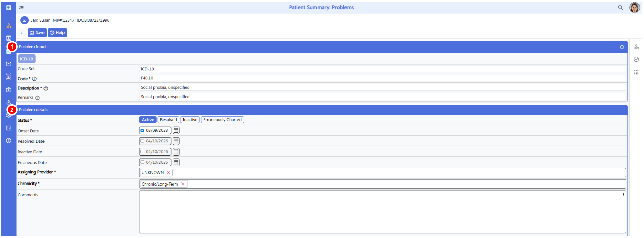Open Problem Input info icon
This screenshot has height=238, width=644.
tap(622, 47)
